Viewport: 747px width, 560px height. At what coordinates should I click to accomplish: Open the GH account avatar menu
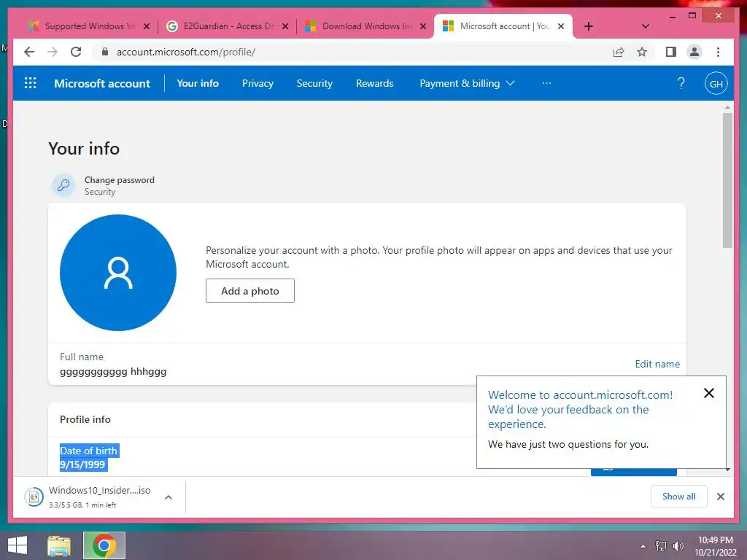pos(716,83)
